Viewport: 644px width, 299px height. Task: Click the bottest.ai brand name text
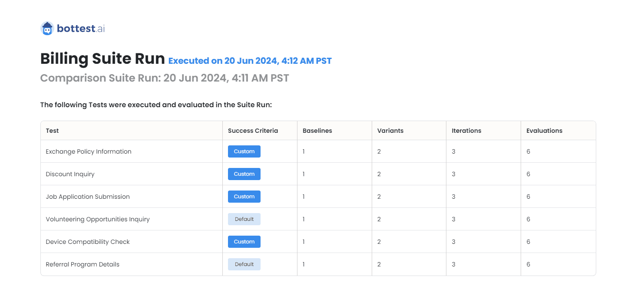pyautogui.click(x=81, y=29)
